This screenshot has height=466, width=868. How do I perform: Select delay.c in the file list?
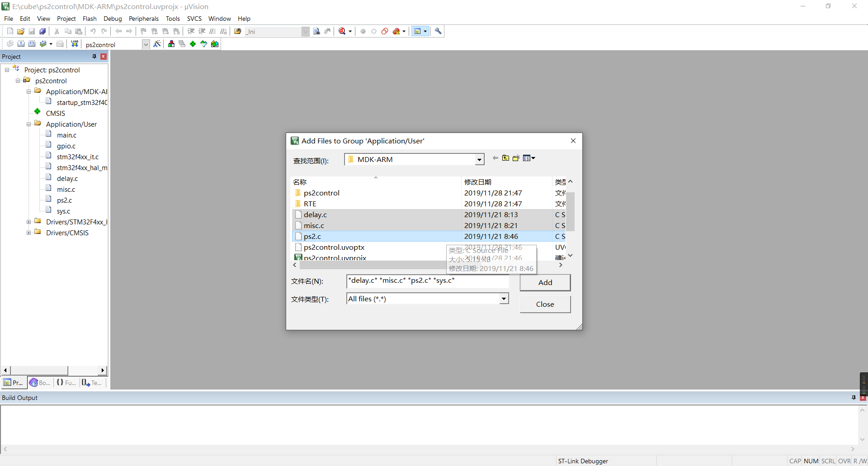pos(428,214)
